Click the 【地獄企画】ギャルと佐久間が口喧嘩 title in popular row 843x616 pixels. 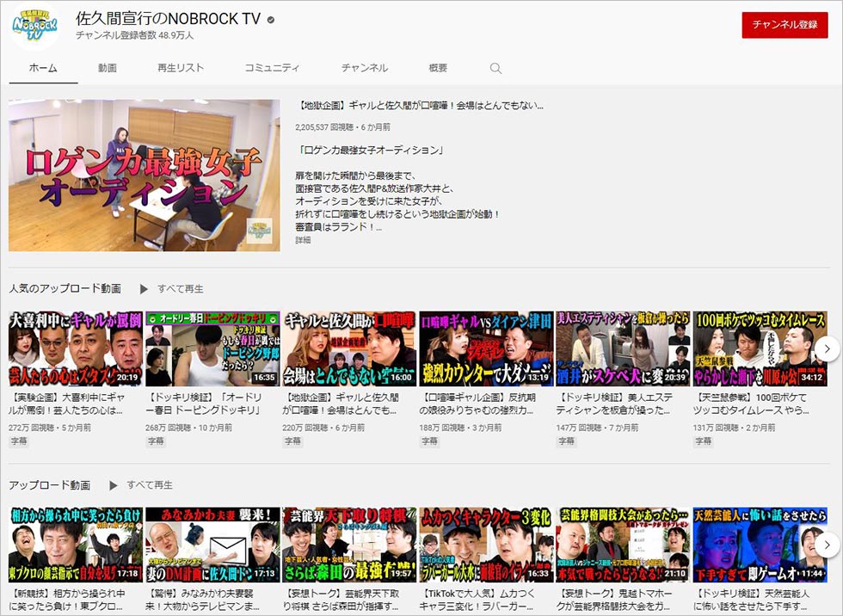coord(341,404)
